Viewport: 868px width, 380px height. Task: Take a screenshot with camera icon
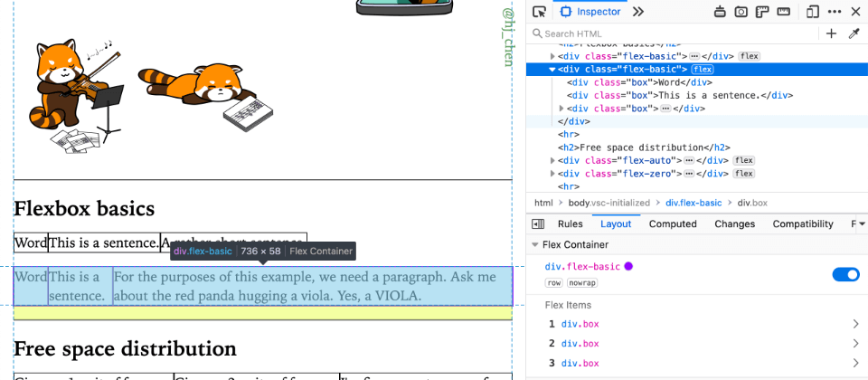pyautogui.click(x=741, y=12)
